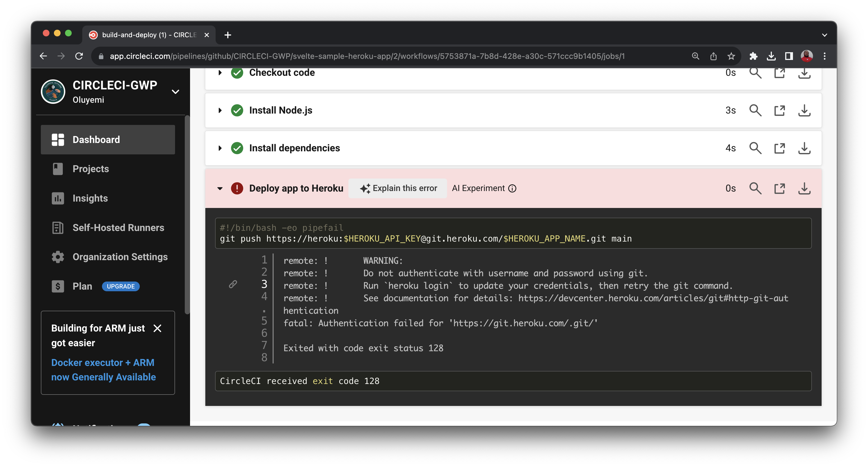Open CIRCLECI-GWP organization switcher dropdown

coord(175,92)
